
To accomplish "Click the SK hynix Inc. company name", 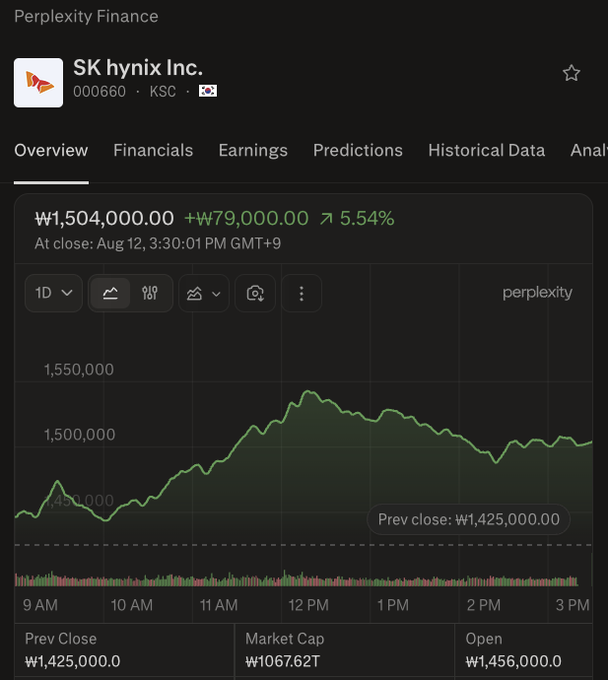I will [138, 68].
